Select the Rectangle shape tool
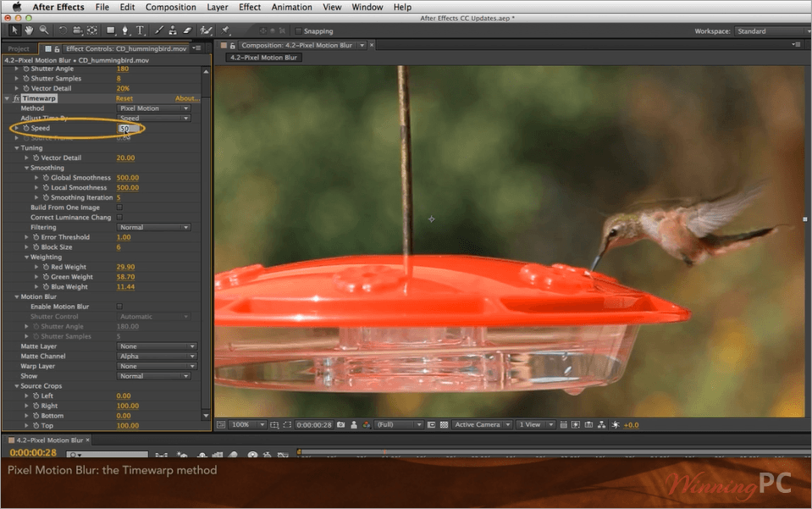The height and width of the screenshot is (509, 812). tap(110, 30)
